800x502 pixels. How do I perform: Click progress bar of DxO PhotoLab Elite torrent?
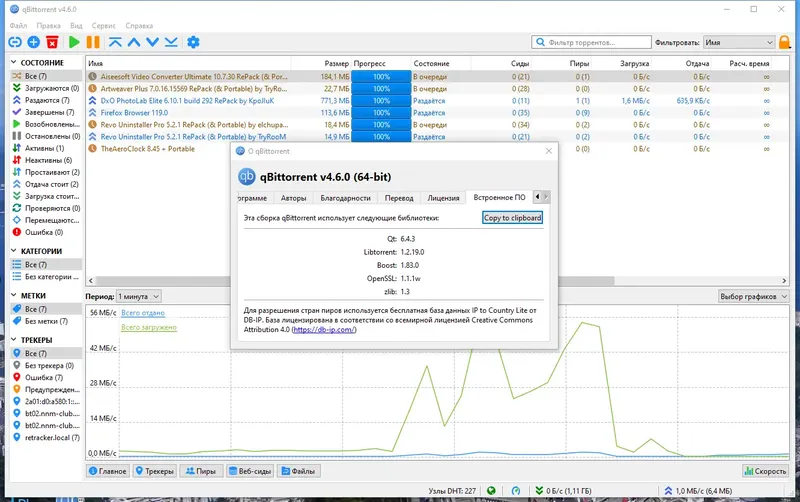[381, 101]
